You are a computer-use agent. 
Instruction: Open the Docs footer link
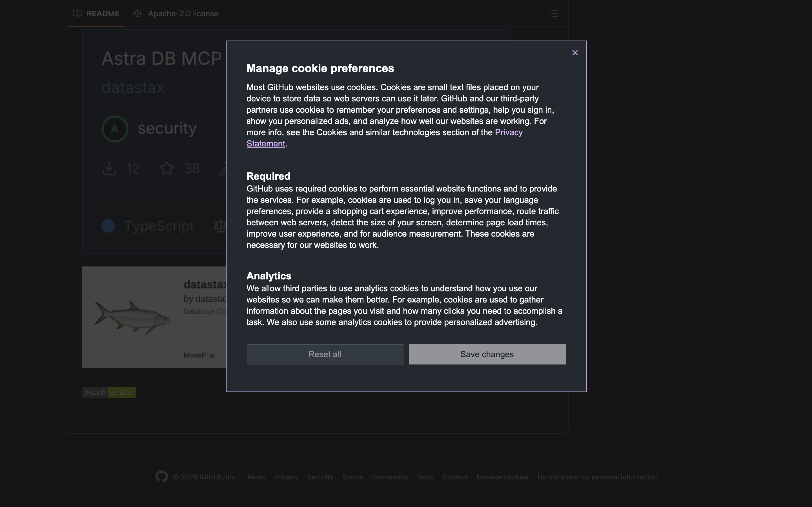[x=425, y=477]
